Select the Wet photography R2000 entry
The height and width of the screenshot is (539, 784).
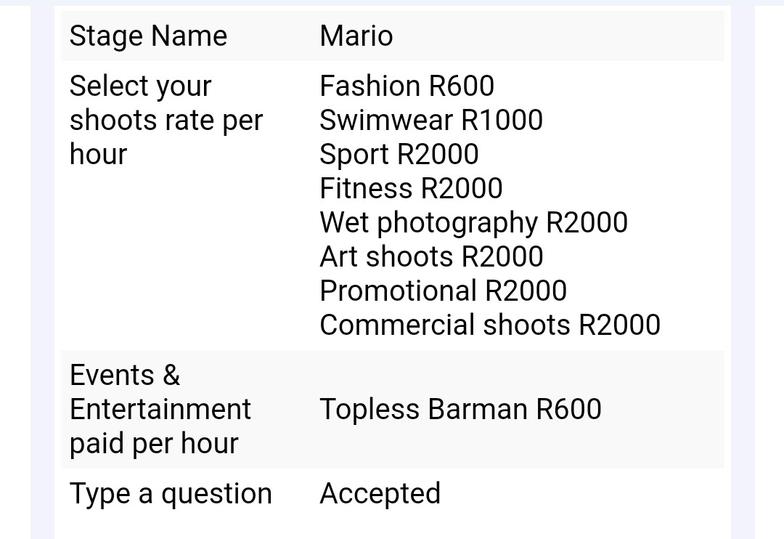pyautogui.click(x=474, y=223)
